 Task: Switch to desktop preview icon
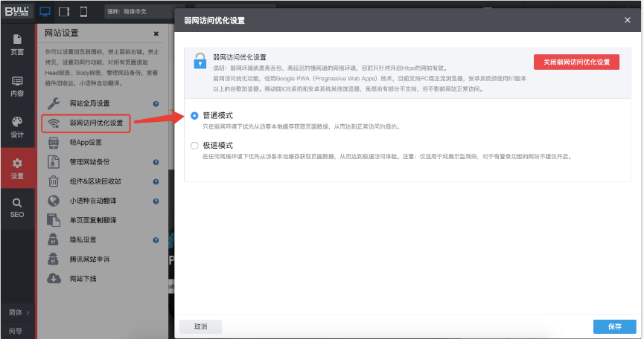tap(45, 12)
